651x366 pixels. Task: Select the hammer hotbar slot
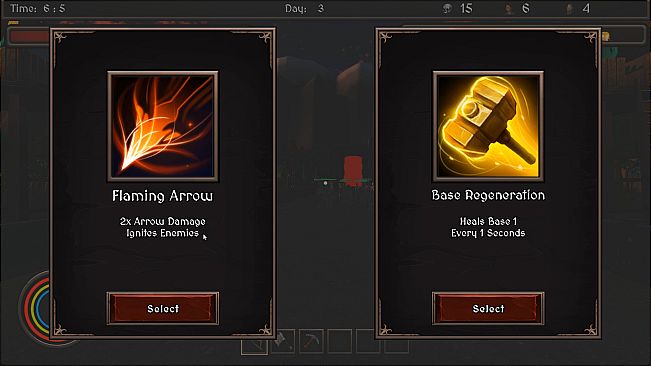[x=283, y=342]
